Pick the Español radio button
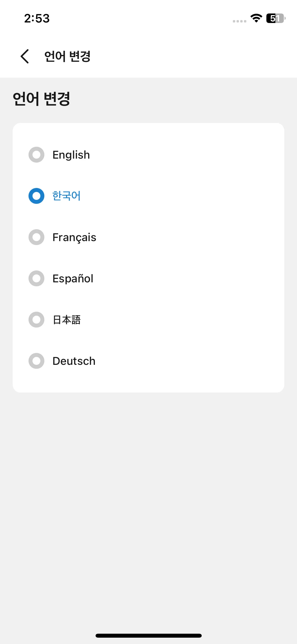Viewport: 297px width, 644px height. point(36,278)
